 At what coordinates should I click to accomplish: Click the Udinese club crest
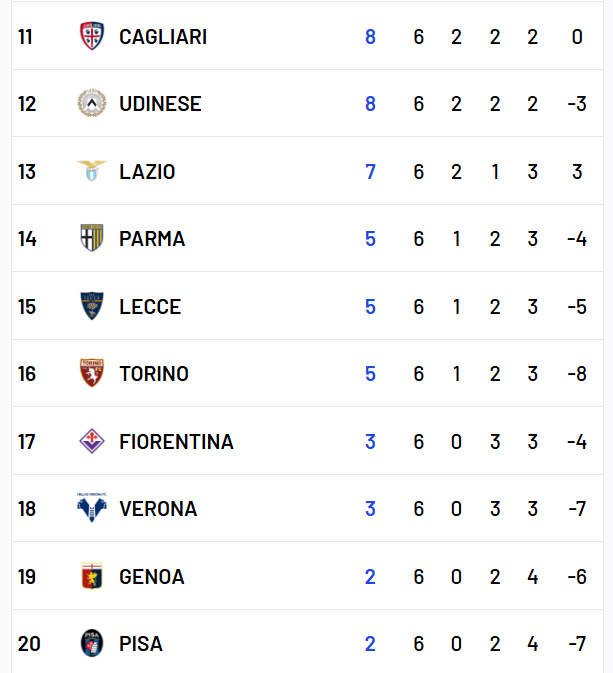point(92,104)
